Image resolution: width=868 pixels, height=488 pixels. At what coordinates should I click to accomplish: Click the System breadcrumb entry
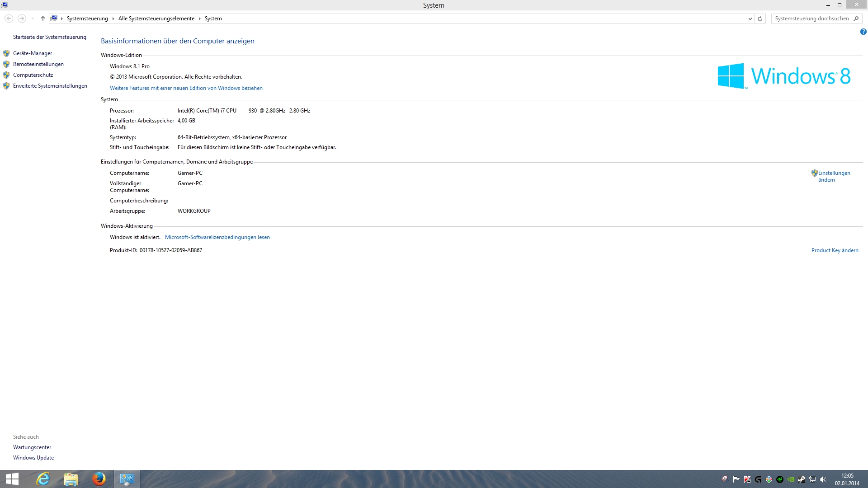[213, 19]
